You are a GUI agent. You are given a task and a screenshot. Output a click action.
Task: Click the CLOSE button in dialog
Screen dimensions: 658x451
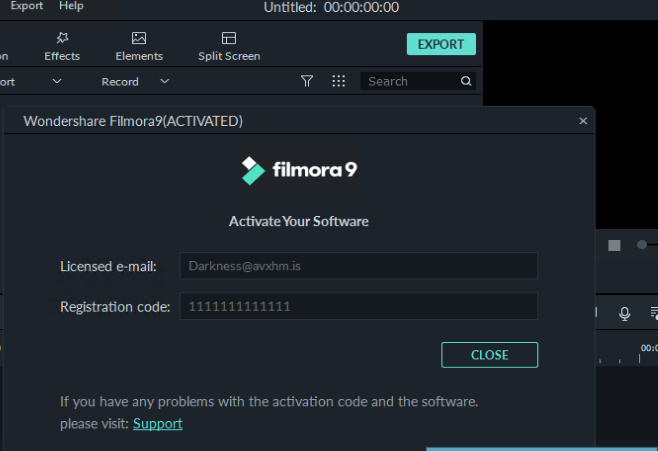tap(489, 355)
